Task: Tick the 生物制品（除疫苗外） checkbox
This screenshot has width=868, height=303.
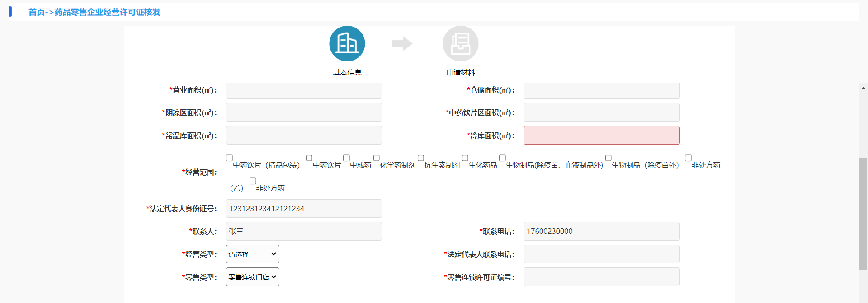Action: point(608,158)
